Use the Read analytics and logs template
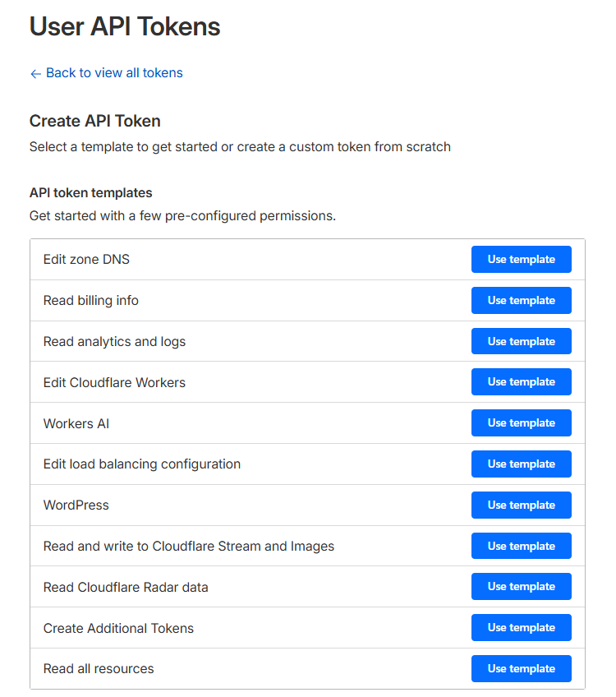 (x=521, y=342)
